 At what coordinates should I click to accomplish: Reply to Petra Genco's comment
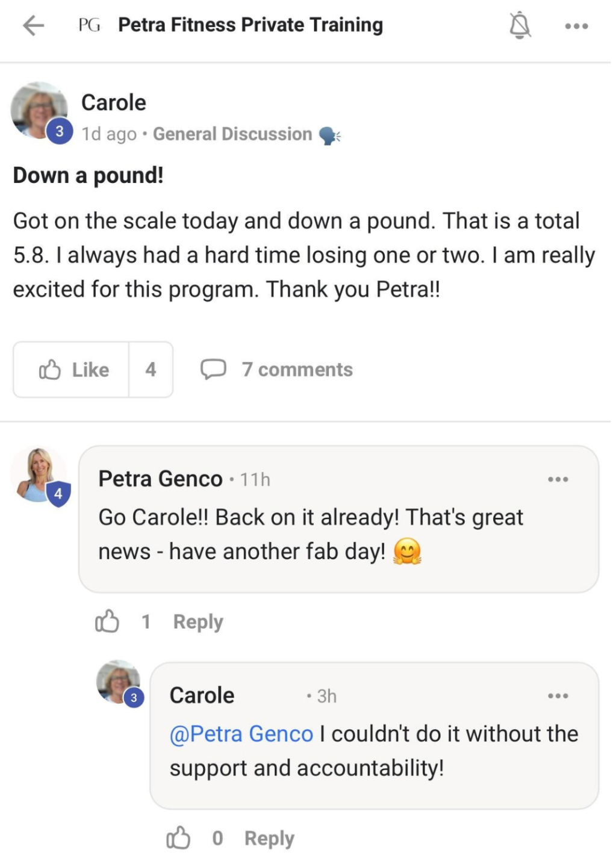coord(198,621)
